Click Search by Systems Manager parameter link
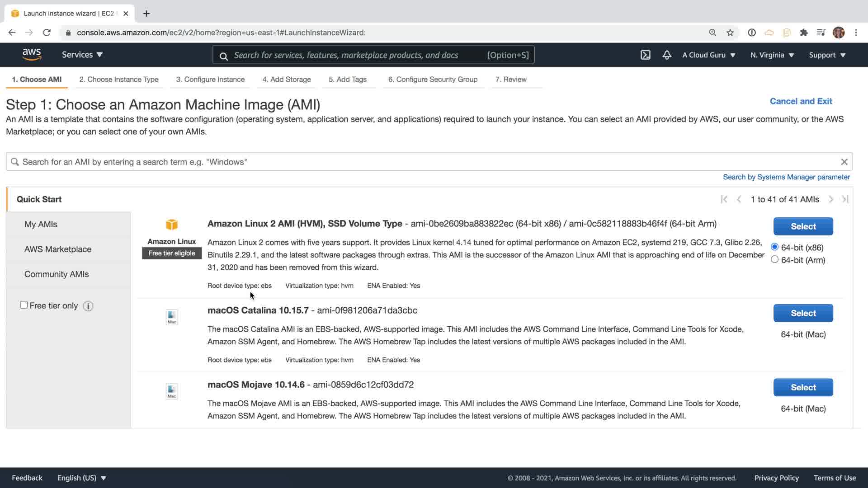The width and height of the screenshot is (868, 488). [x=786, y=177]
